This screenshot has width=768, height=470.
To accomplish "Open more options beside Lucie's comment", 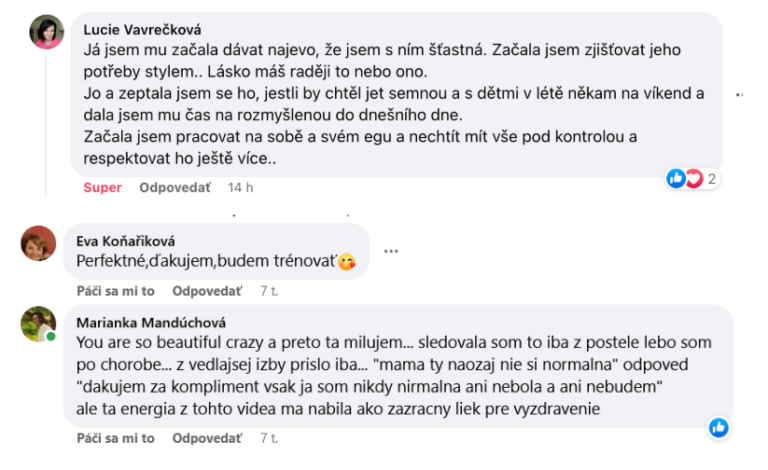I will click(741, 95).
